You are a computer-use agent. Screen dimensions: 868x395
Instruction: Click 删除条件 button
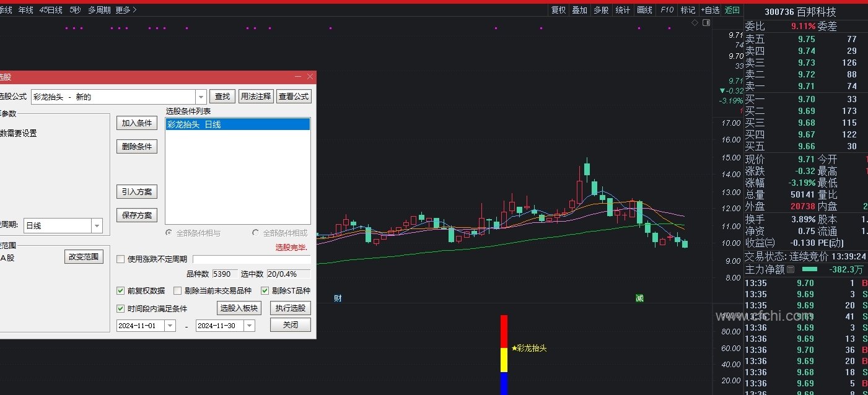click(137, 147)
